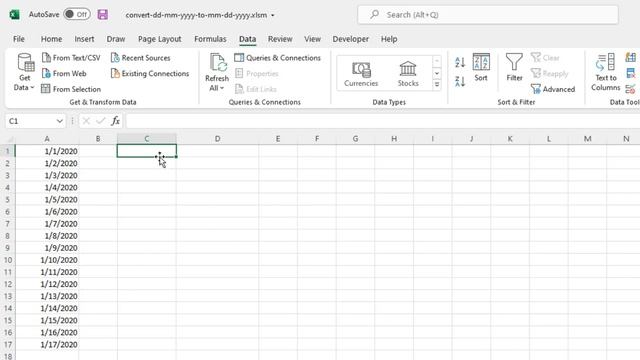Open the File menu
640x360 pixels.
[19, 39]
